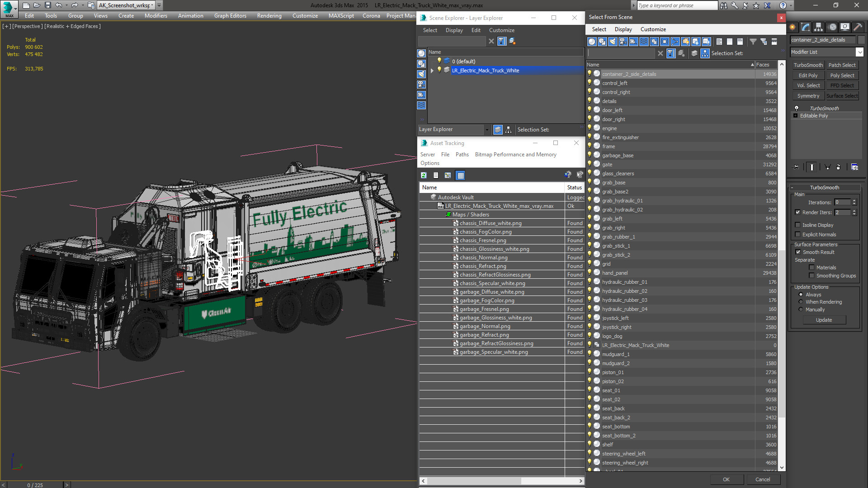
Task: Select When Rendering update option
Action: 801,302
